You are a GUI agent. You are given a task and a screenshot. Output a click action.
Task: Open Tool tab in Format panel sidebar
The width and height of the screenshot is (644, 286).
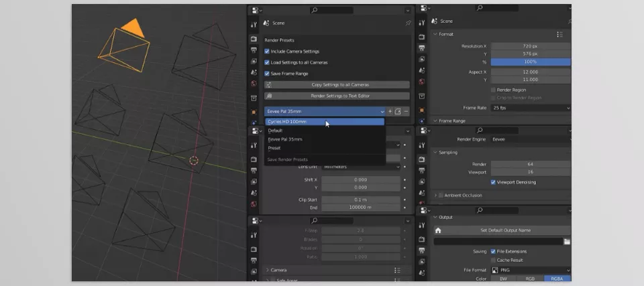(422, 23)
